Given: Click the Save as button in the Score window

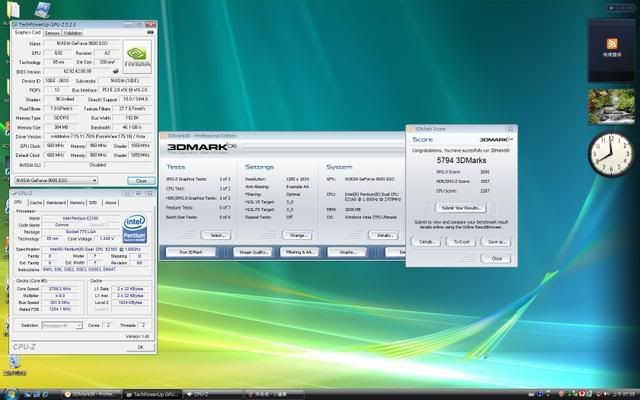Looking at the screenshot, I should [496, 242].
